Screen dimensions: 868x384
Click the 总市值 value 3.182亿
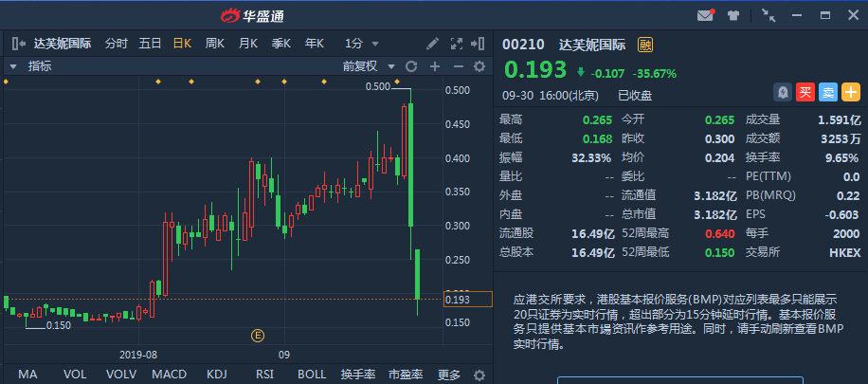click(715, 214)
